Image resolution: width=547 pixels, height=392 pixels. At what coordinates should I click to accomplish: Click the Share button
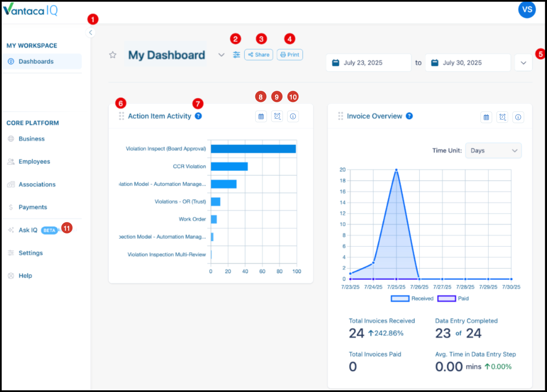(x=259, y=55)
